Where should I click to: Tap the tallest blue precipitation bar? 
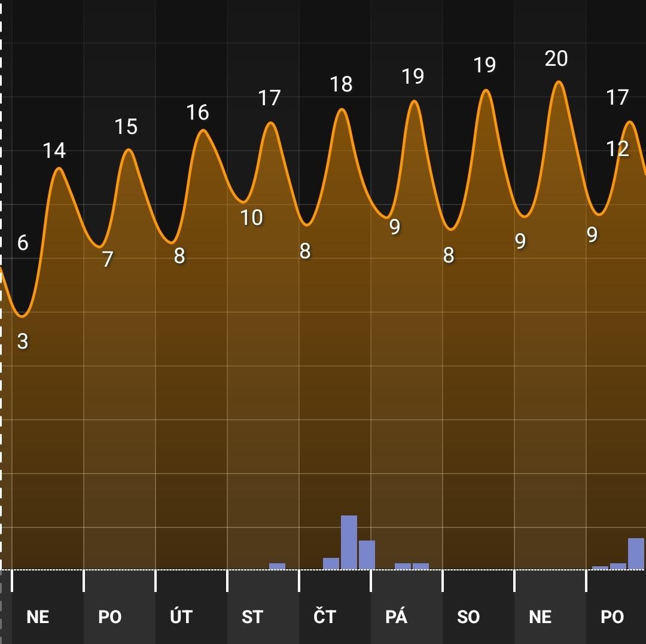pos(349,542)
